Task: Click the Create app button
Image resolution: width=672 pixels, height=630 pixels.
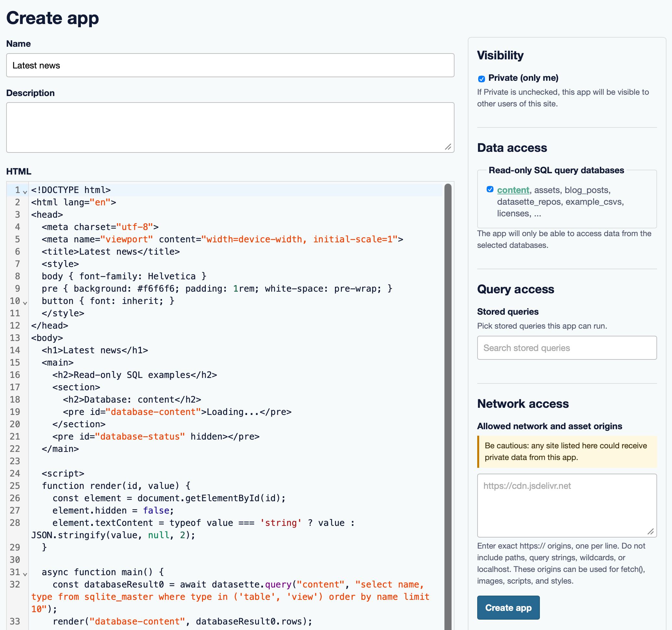Action: tap(508, 607)
